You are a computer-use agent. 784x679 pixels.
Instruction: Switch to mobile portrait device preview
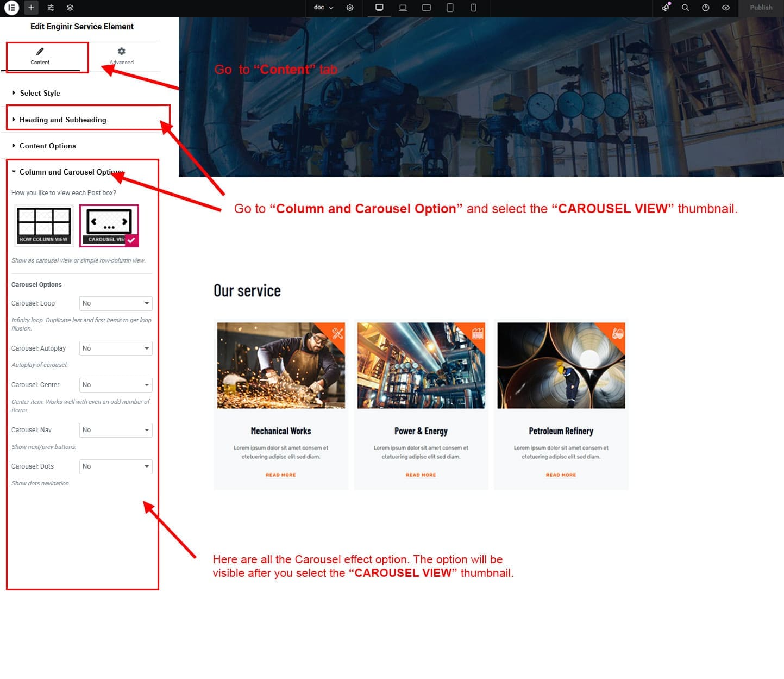tap(473, 8)
